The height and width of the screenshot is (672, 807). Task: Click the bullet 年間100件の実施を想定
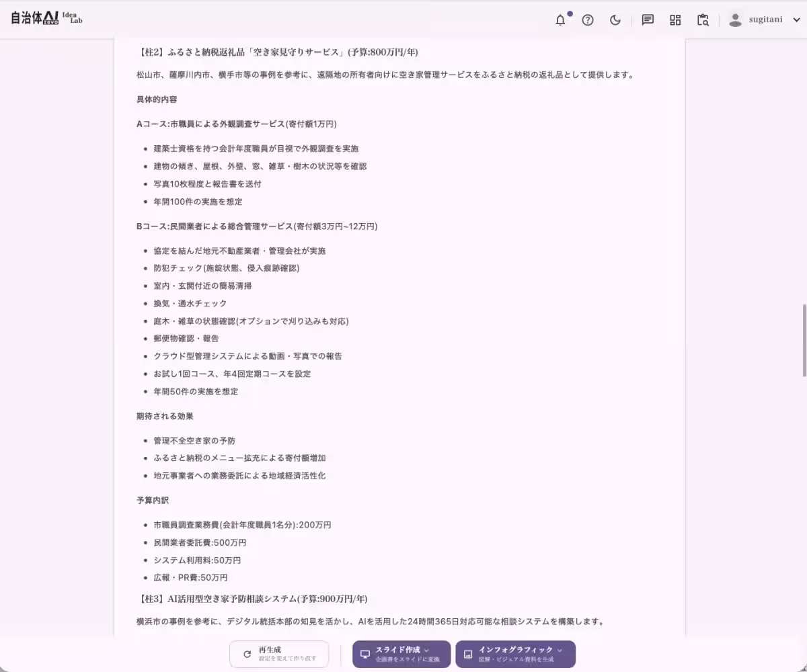pos(198,202)
